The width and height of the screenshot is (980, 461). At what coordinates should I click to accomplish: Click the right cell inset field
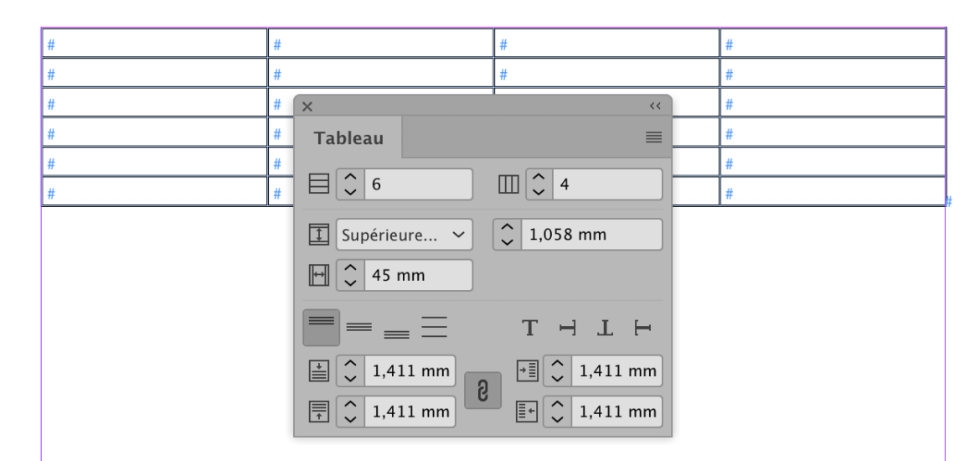coord(616,412)
